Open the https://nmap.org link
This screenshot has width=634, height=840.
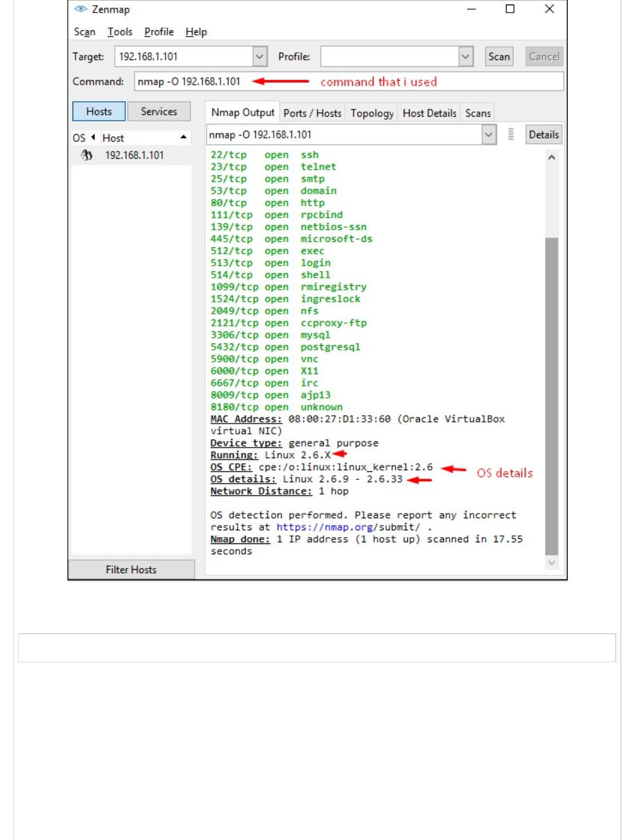tap(325, 527)
